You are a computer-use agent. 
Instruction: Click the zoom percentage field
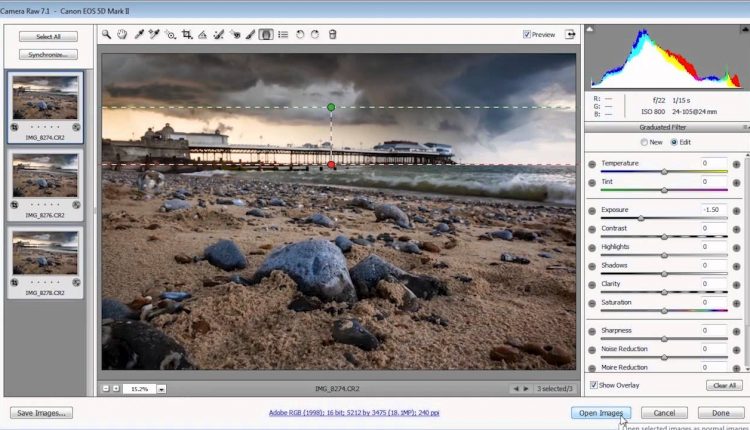pos(139,389)
